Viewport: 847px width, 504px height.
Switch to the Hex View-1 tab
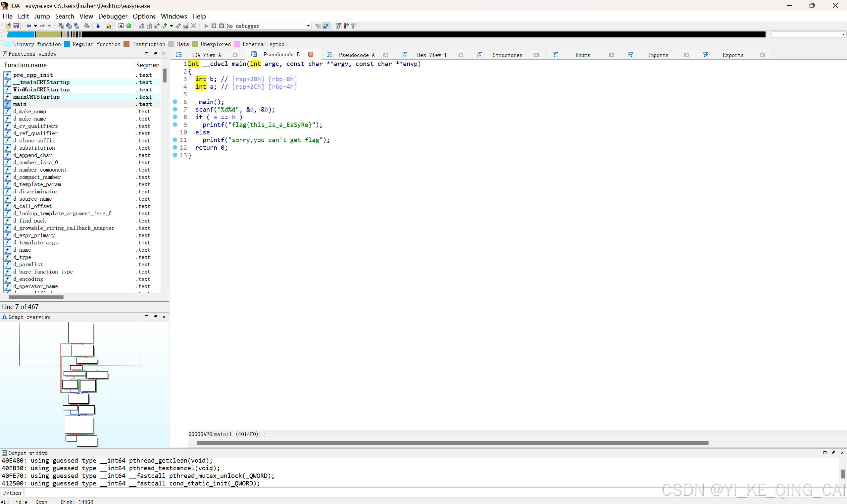click(x=431, y=55)
